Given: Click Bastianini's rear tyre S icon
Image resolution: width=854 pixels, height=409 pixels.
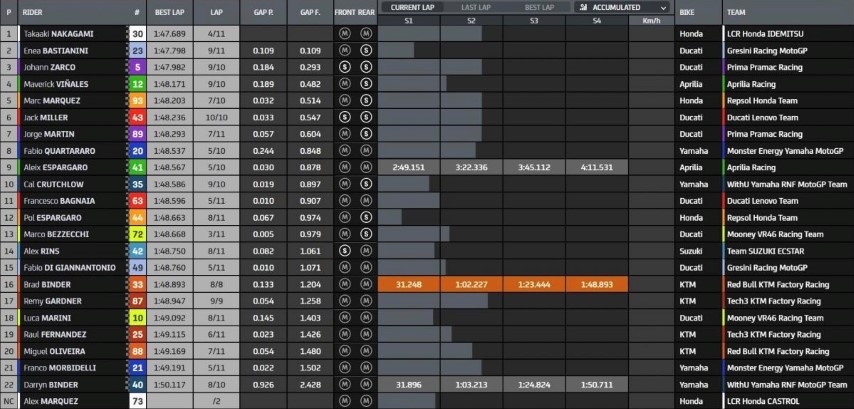Looking at the screenshot, I should [364, 50].
